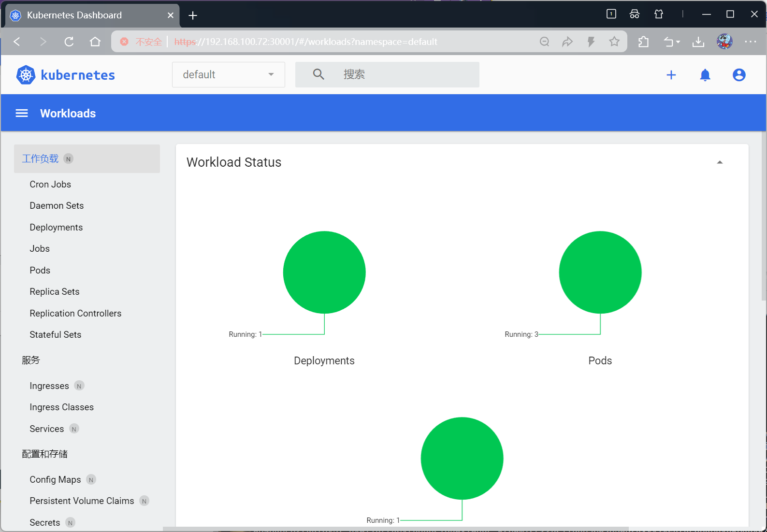Share this page using the arrow icon
Screen dimensions: 767x532
pos(567,42)
